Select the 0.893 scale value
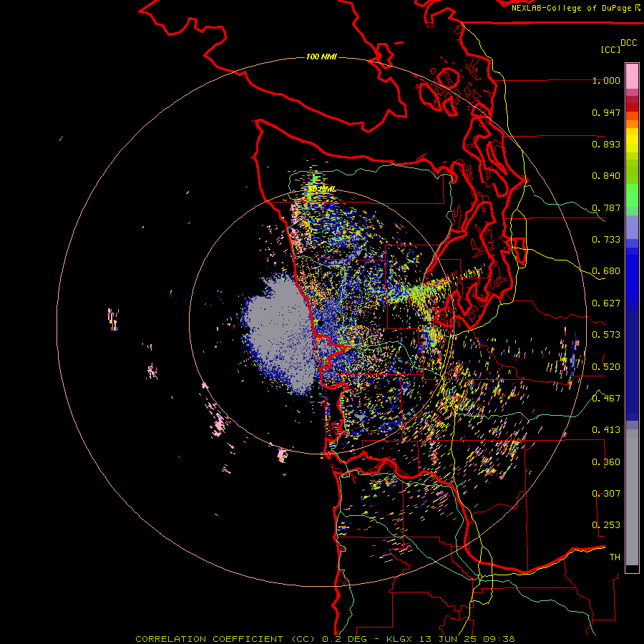 606,144
